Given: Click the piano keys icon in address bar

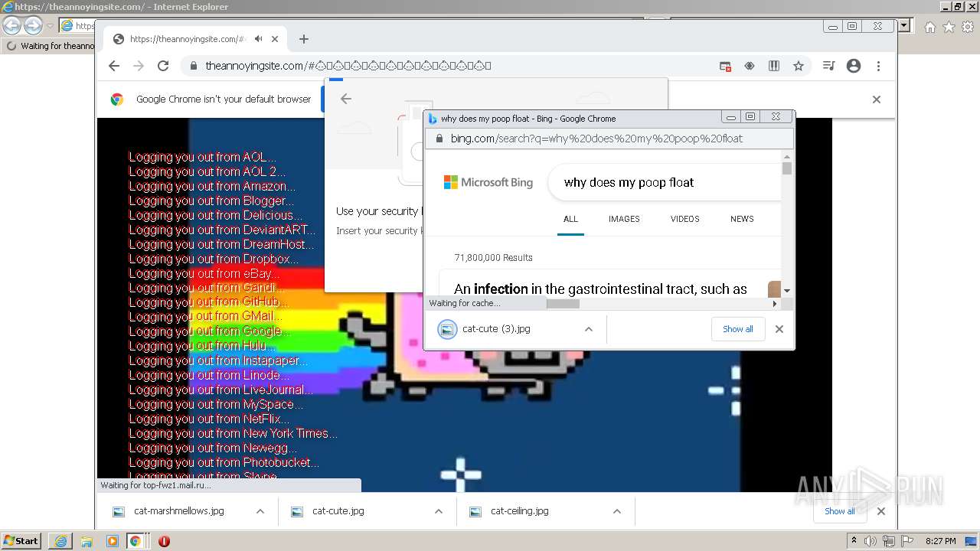Looking at the screenshot, I should [x=774, y=66].
